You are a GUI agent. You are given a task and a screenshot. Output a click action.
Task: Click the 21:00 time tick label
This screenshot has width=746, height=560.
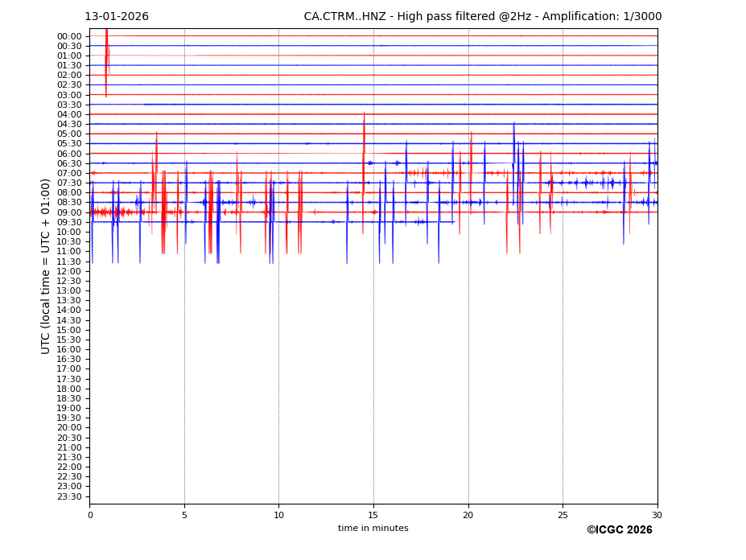coord(69,447)
